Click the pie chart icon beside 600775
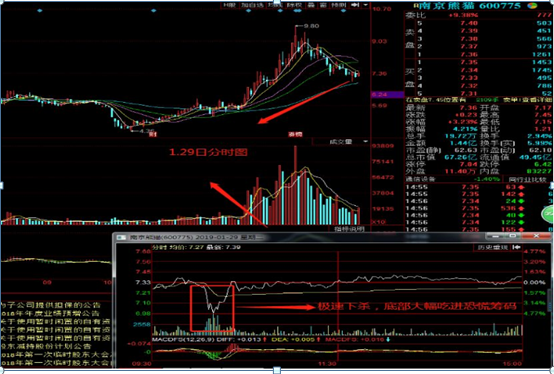 pos(532,5)
